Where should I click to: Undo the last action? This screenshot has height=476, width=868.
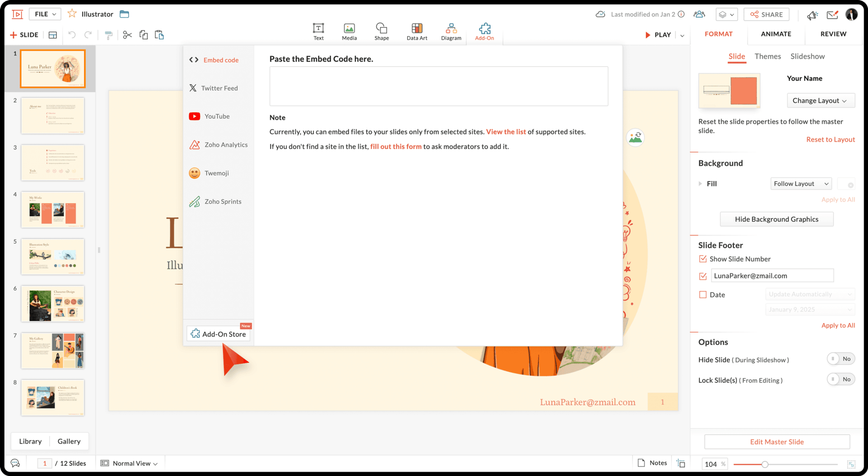72,35
